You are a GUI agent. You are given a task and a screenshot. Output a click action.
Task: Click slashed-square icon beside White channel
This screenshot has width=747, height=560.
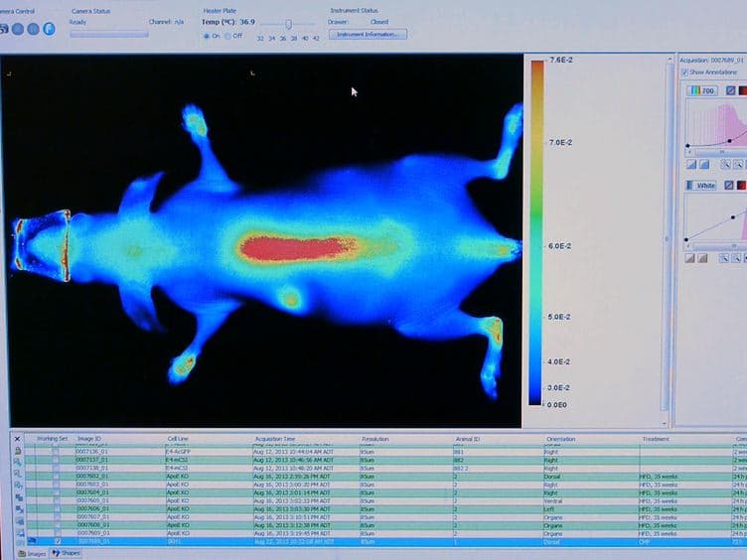[x=729, y=186]
